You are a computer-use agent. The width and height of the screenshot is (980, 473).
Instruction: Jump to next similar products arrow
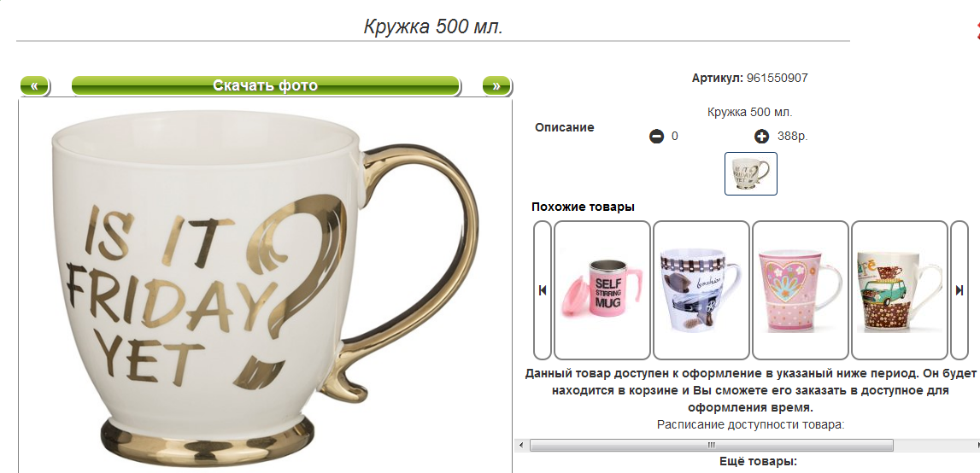click(959, 290)
